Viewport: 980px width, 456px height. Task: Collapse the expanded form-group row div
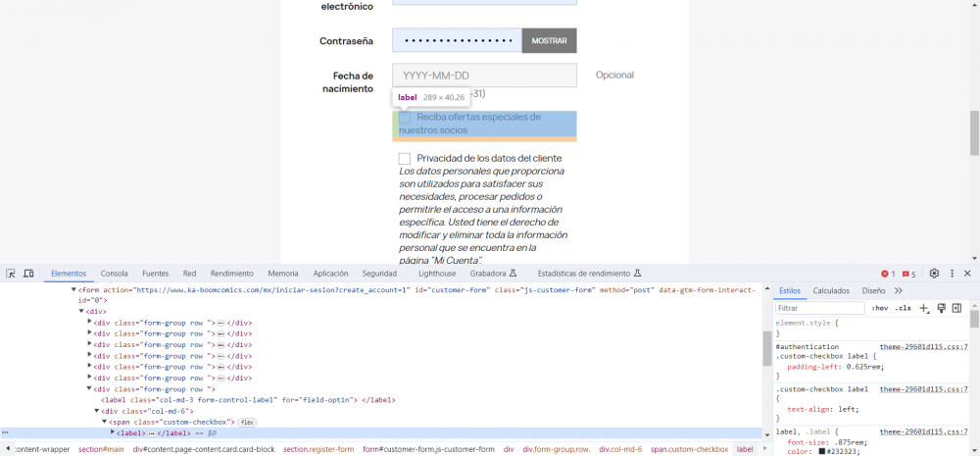(x=89, y=389)
